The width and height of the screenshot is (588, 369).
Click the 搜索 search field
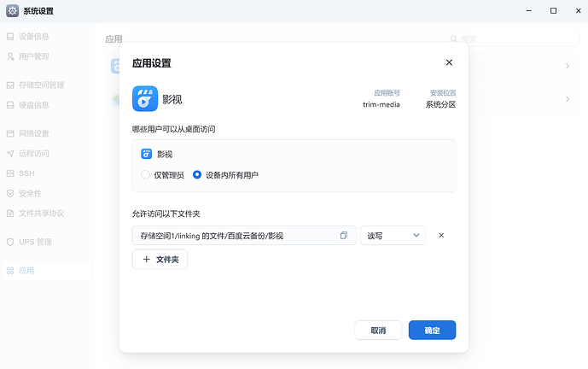[513, 39]
